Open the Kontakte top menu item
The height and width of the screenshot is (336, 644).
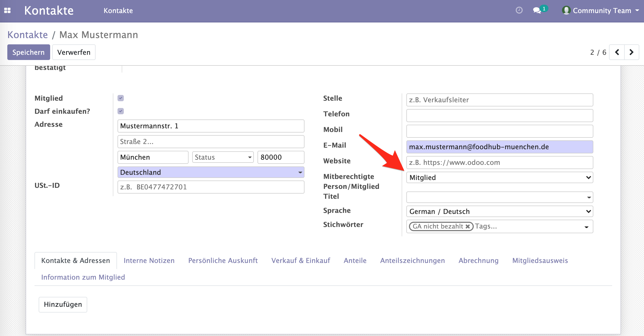118,11
